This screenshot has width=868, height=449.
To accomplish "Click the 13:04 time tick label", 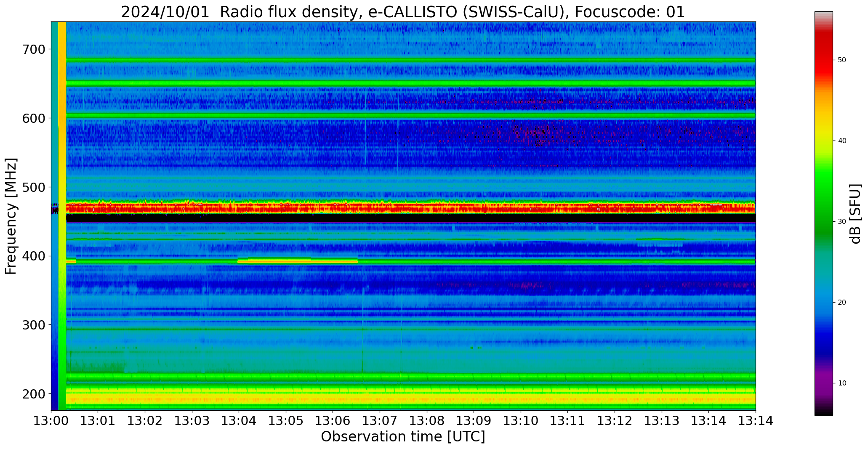I will [239, 421].
